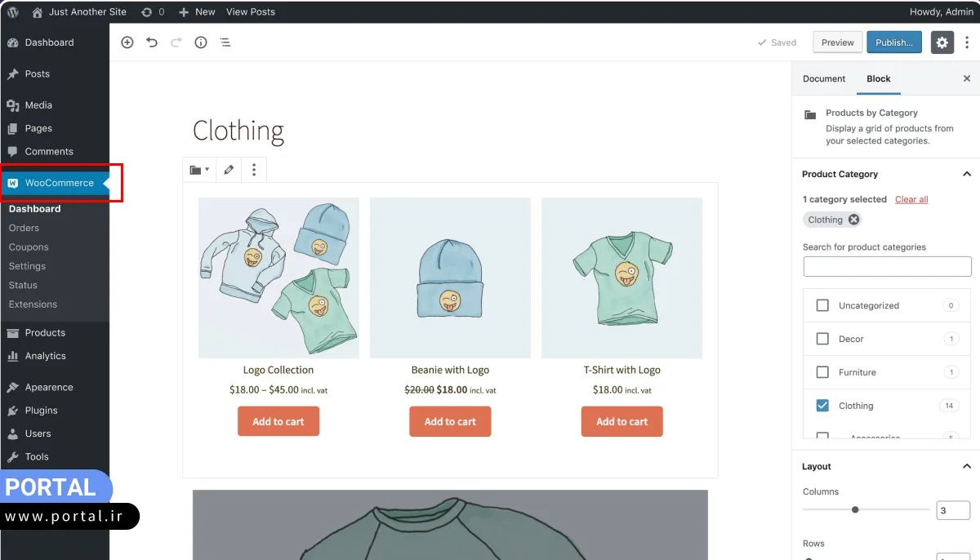
Task: Click the add block plus icon
Action: (127, 42)
